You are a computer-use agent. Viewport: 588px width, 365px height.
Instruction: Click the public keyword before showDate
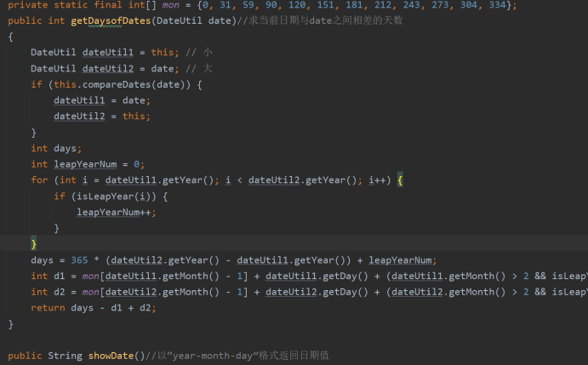[x=25, y=356]
